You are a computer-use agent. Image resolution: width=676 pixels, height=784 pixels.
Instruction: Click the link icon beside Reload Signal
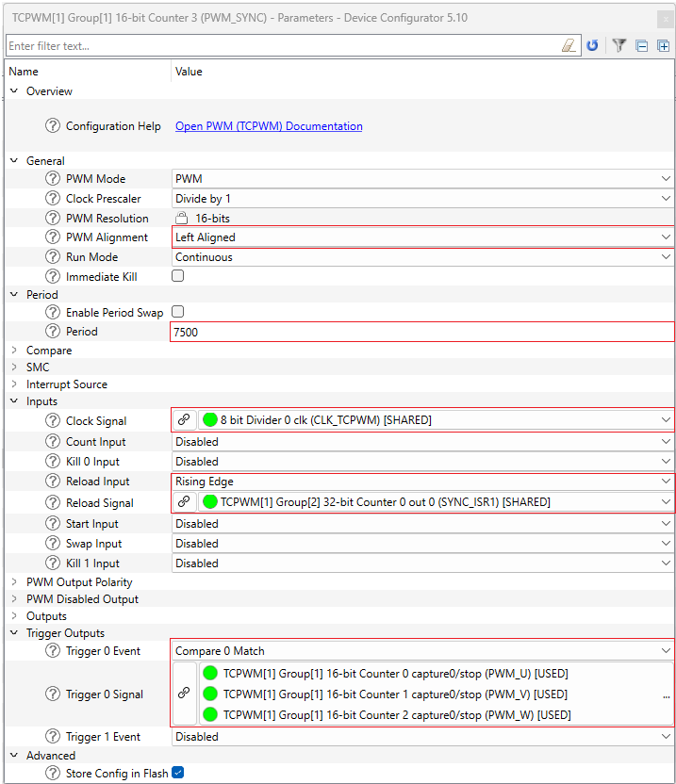tap(184, 502)
